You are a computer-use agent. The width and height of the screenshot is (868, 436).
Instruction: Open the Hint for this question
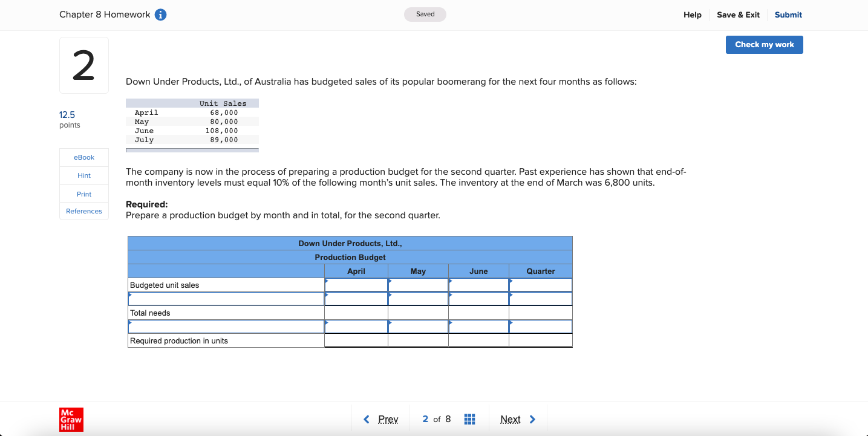click(x=83, y=175)
